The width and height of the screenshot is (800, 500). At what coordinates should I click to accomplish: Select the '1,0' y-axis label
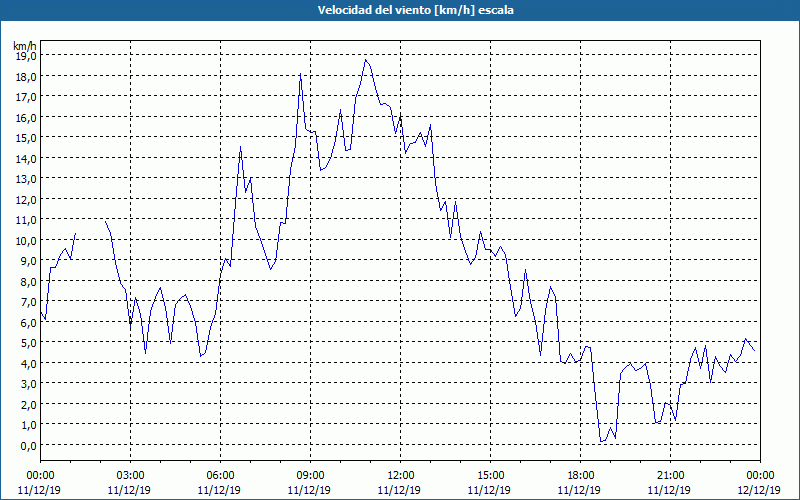pyautogui.click(x=28, y=424)
